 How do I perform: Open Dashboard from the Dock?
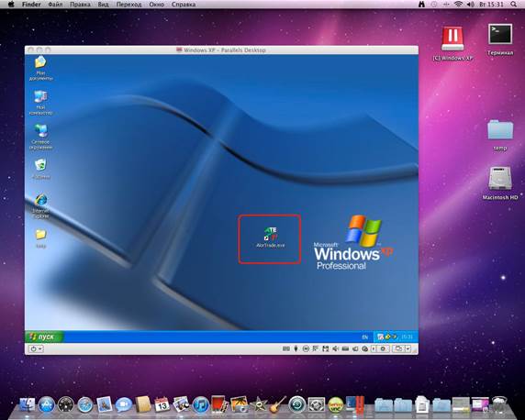pos(66,404)
